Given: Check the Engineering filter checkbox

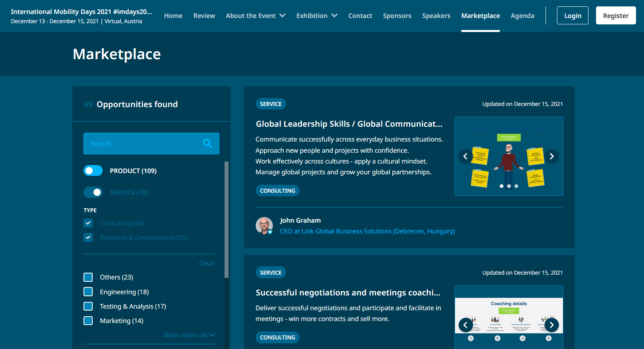Looking at the screenshot, I should coord(88,292).
